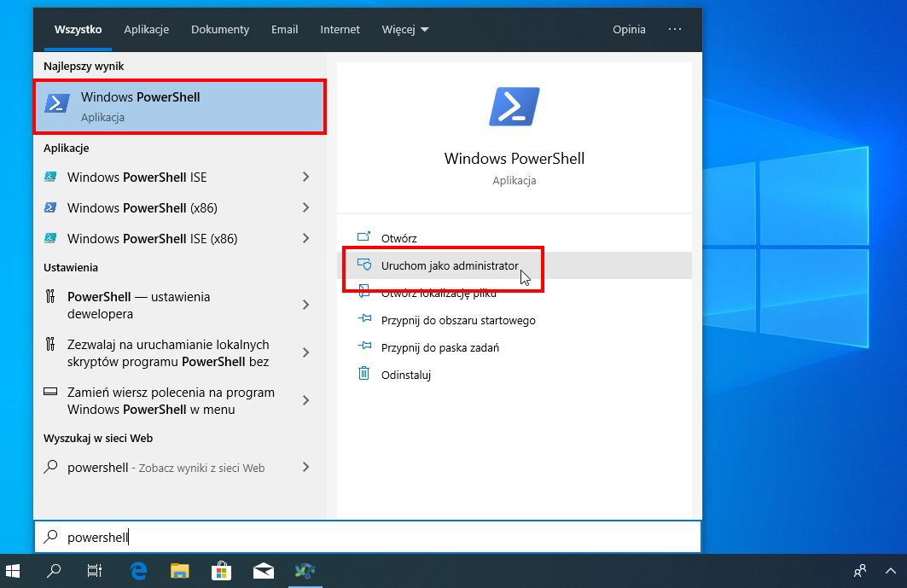Open the Windows PowerShell best result

pos(180,107)
